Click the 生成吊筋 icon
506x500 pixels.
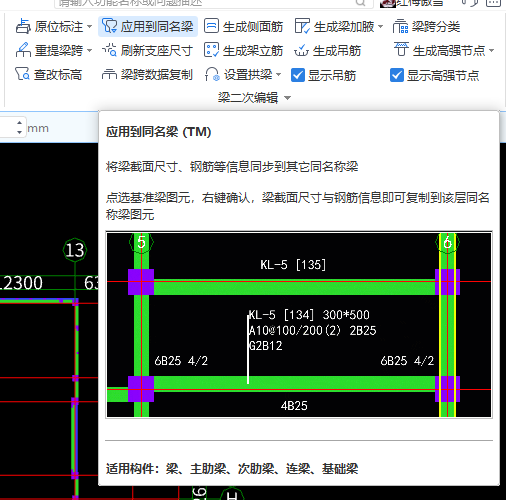tap(301, 50)
